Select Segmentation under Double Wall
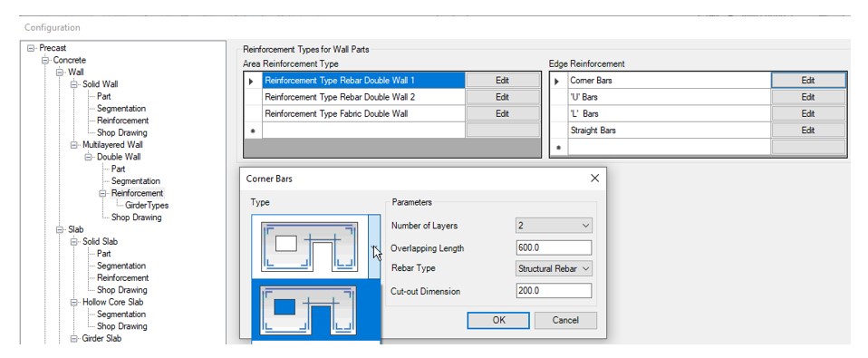Image resolution: width=868 pixels, height=358 pixels. tap(136, 181)
